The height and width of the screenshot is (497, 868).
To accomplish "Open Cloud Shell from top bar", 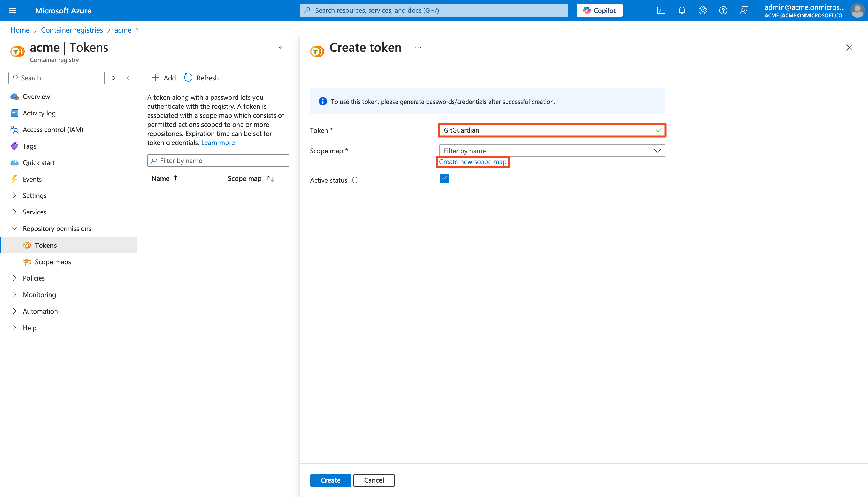I will tap(661, 10).
